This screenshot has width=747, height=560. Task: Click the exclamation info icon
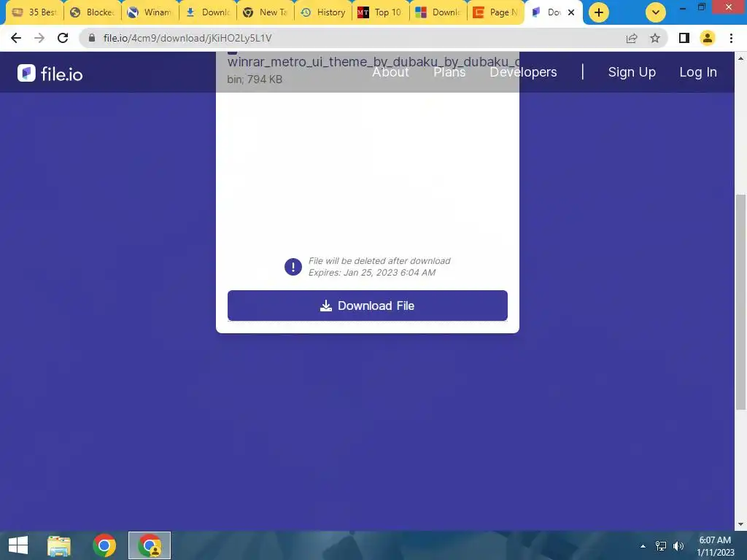293,267
